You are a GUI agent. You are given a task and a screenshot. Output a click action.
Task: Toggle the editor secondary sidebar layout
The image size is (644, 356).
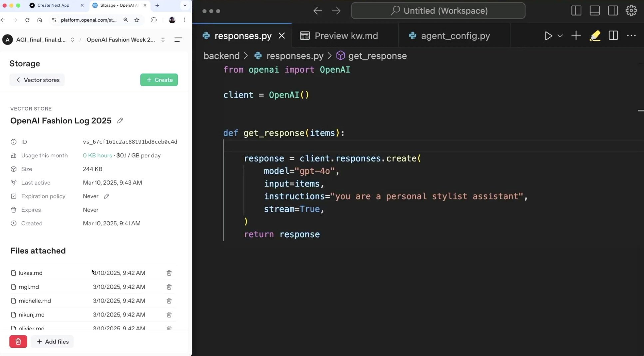coord(613,11)
